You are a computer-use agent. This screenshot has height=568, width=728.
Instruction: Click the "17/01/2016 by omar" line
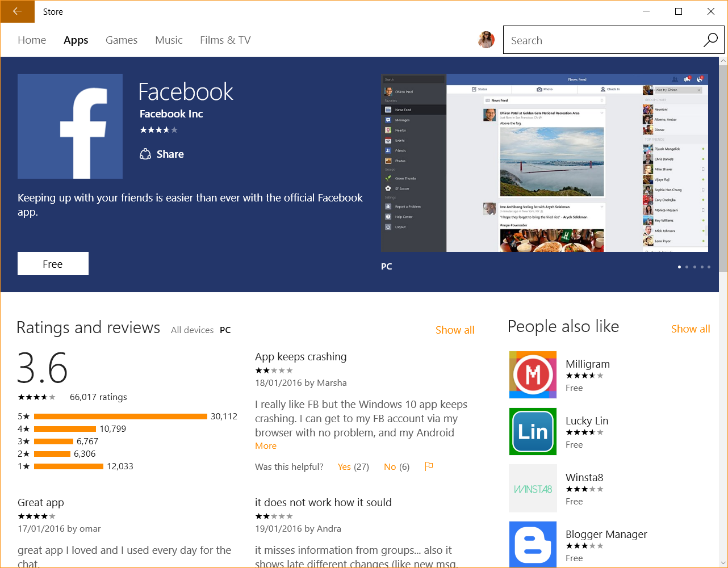coord(59,528)
